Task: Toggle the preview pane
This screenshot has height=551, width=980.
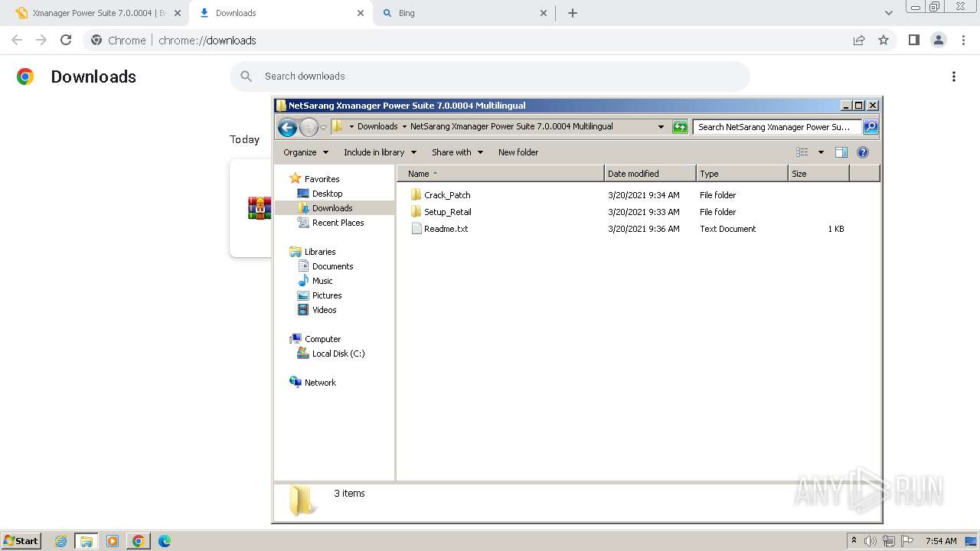Action: pos(841,152)
